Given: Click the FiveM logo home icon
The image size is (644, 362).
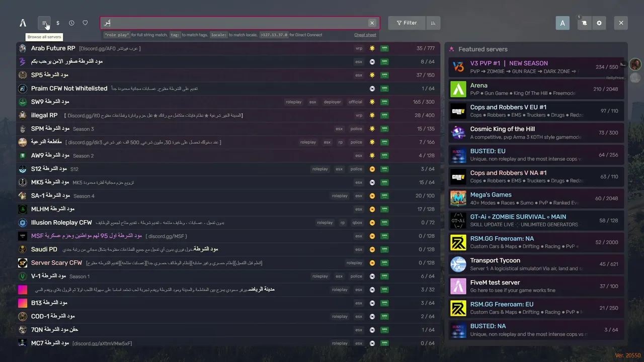Looking at the screenshot, I should tap(23, 23).
